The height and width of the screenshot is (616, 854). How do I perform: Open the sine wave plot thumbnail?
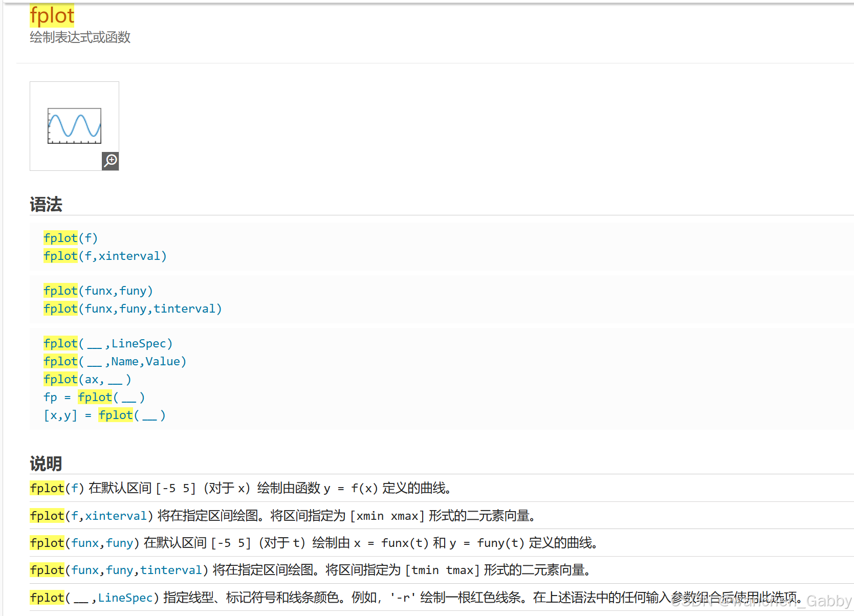click(74, 126)
